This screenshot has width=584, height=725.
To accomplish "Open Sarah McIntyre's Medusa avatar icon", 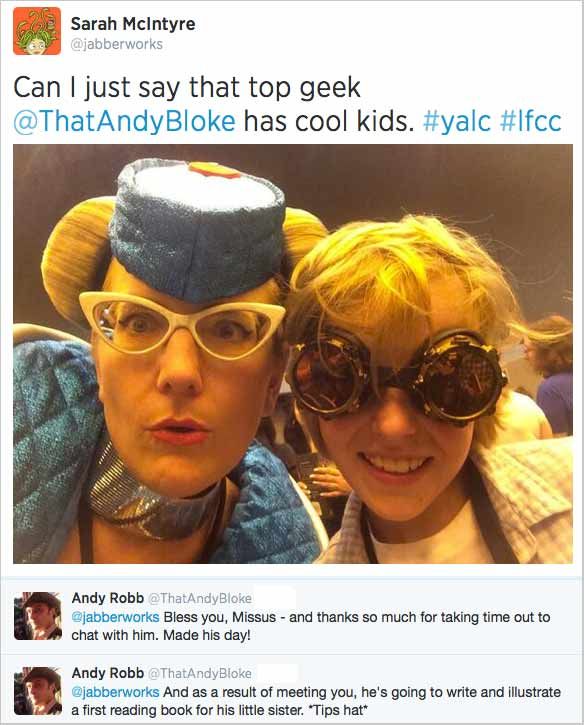I will coord(37,31).
